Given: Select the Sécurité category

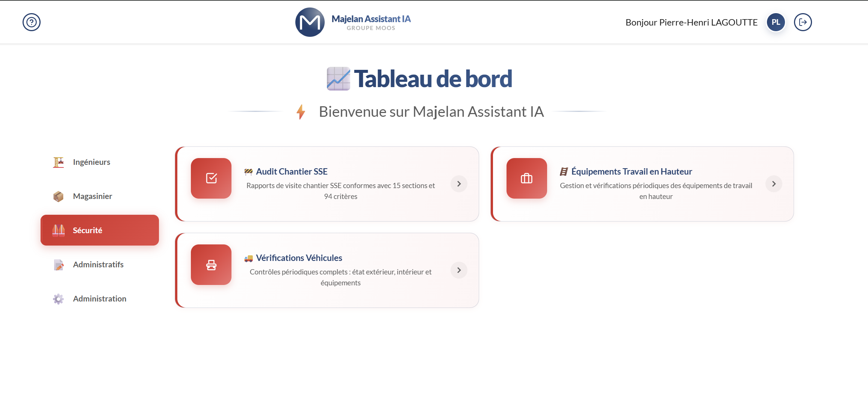Looking at the screenshot, I should click(100, 230).
